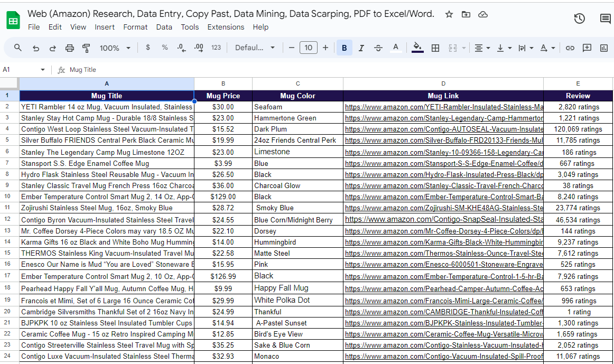614x364 pixels.
Task: Star this spreadsheet
Action: point(449,15)
